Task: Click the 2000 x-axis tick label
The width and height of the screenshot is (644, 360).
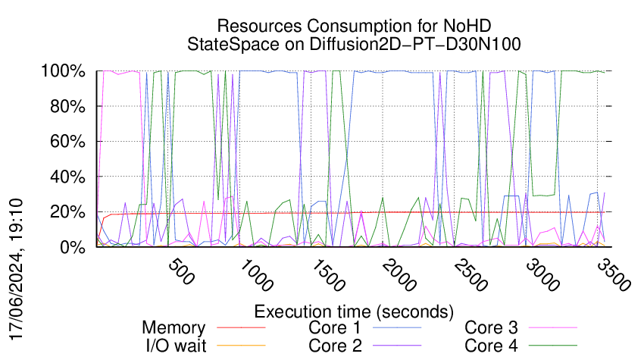Action: (399, 275)
